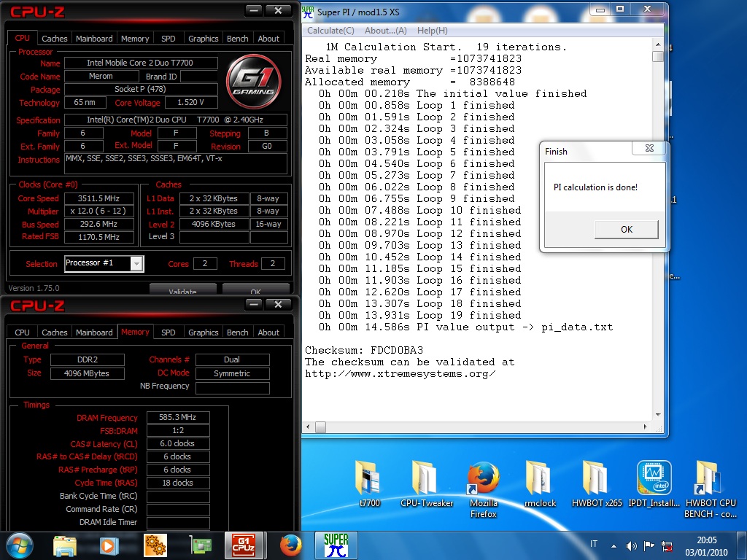Click the FSB:DRAM ratio value 1:2
The width and height of the screenshot is (747, 560).
point(178,430)
